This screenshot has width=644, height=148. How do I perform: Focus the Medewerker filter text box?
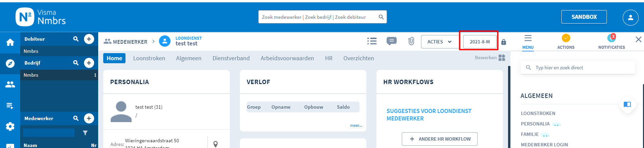coord(49,133)
